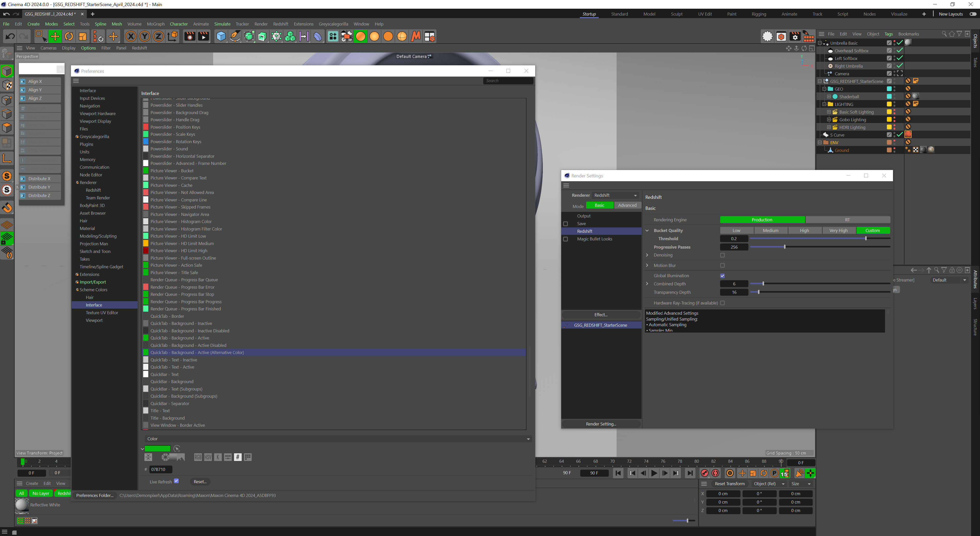
Task: Toggle the New Layouts switch
Action: 973,14
